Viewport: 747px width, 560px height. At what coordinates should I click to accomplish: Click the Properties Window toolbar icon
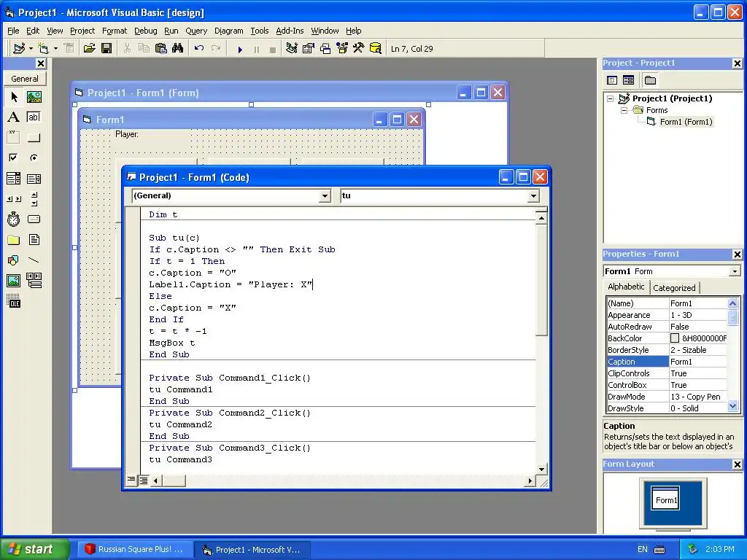coord(309,49)
